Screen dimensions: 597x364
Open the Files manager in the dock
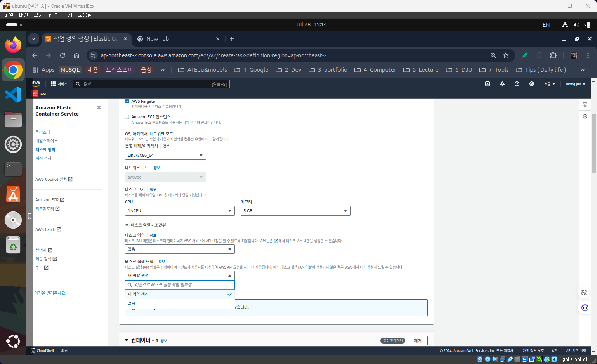point(13,120)
